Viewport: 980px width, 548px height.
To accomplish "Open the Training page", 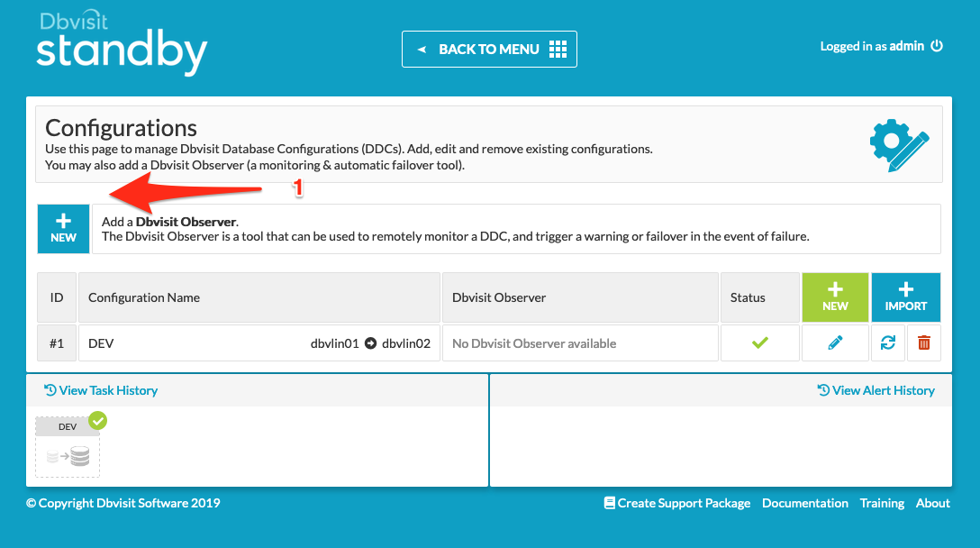I will click(882, 502).
